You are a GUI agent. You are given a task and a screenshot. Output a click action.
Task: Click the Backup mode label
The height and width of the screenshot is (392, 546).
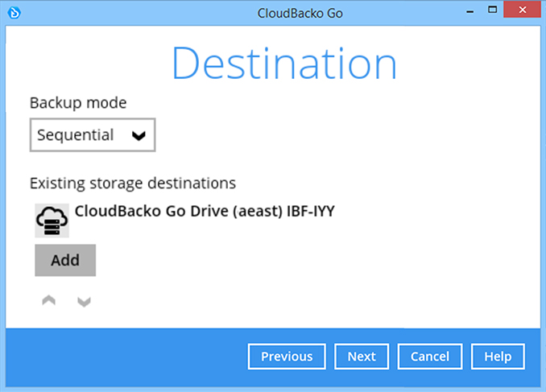[78, 103]
